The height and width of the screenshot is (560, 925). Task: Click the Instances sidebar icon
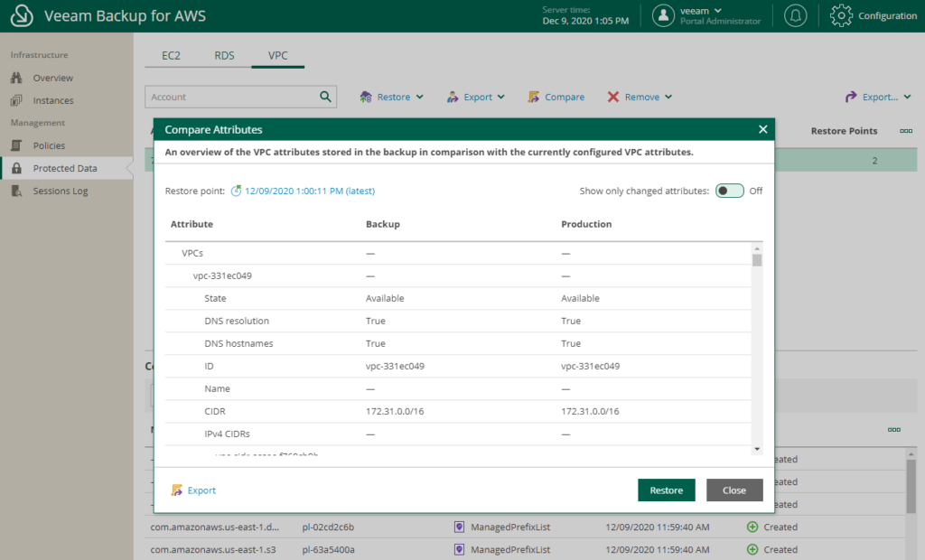(16, 100)
